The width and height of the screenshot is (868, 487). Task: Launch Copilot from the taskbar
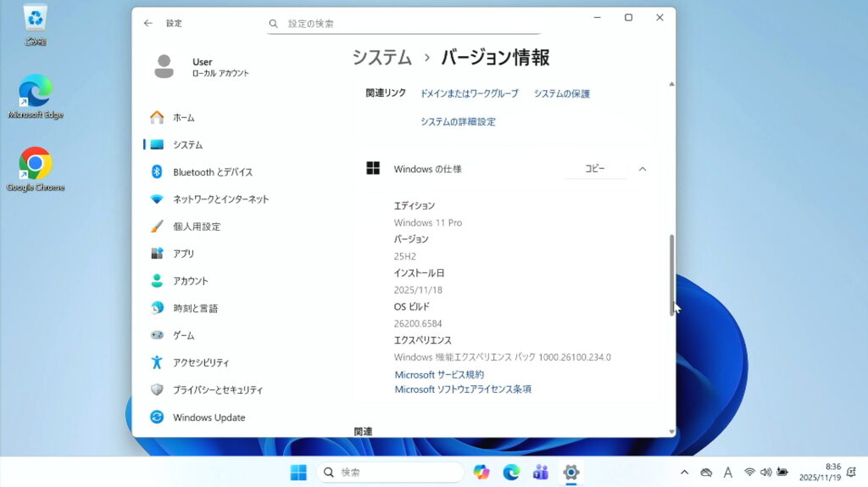481,472
